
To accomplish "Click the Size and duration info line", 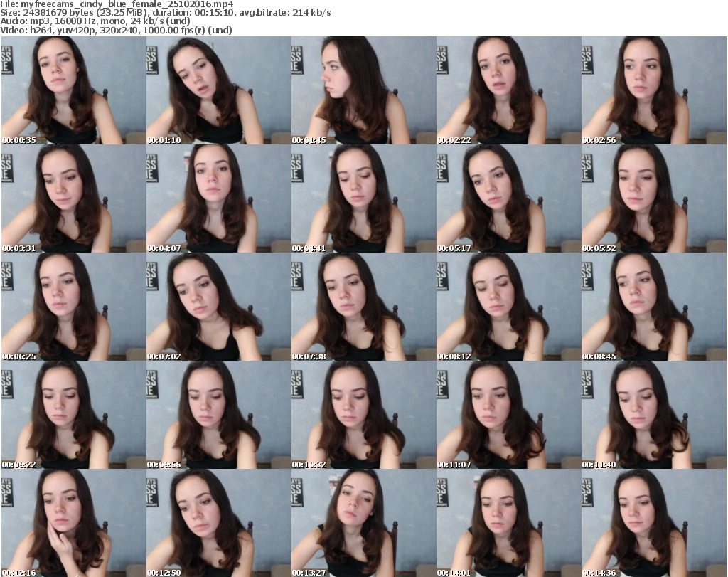I will 165,13.
